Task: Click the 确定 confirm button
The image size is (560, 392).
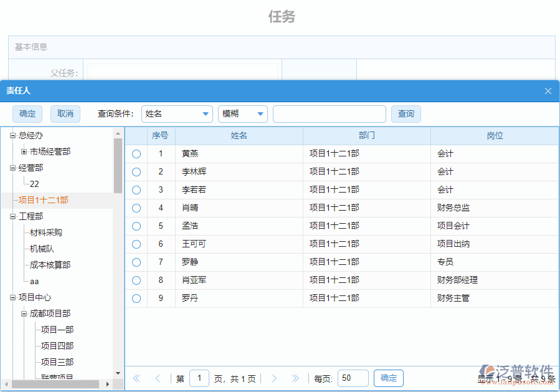Action: [27, 114]
